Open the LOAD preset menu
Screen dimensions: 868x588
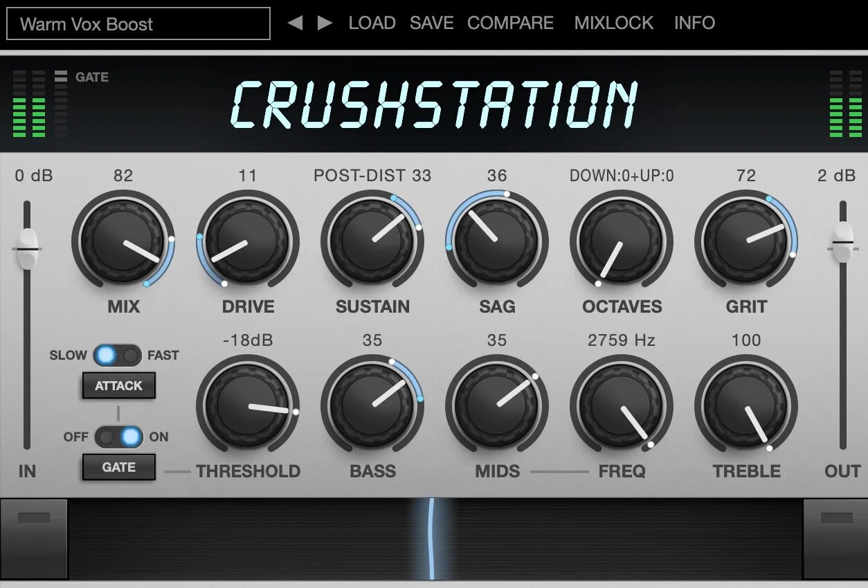(x=372, y=23)
